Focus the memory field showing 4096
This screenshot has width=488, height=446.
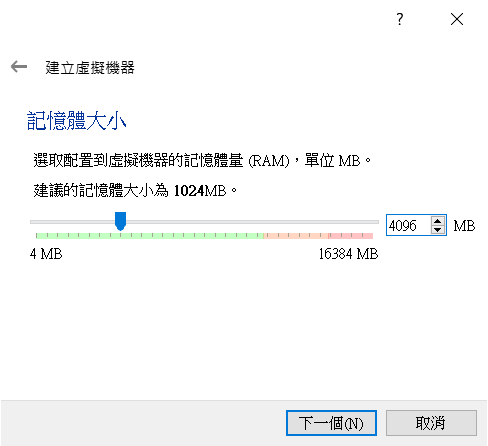(x=408, y=225)
